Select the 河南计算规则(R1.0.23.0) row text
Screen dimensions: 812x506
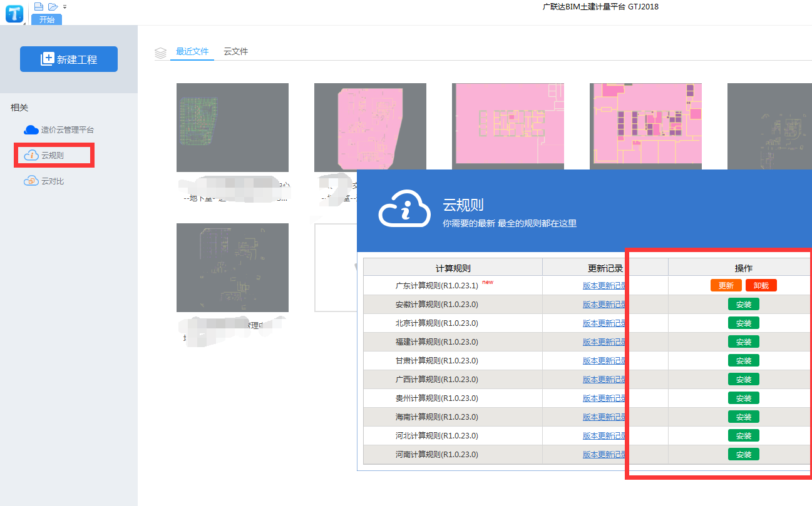[437, 455]
